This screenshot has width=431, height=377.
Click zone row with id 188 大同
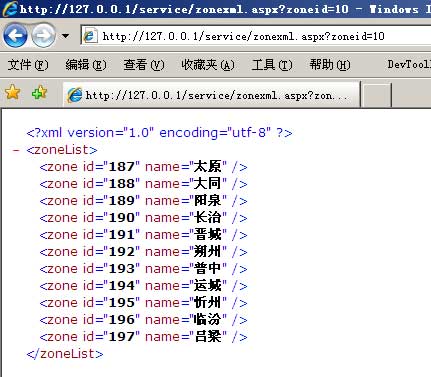click(x=143, y=184)
